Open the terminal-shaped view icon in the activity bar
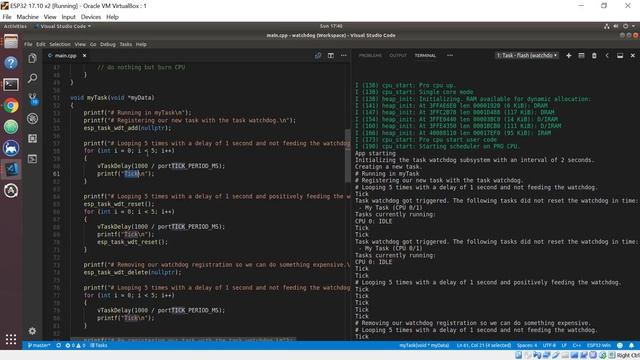The height and width of the screenshot is (360, 640). [x=32, y=158]
